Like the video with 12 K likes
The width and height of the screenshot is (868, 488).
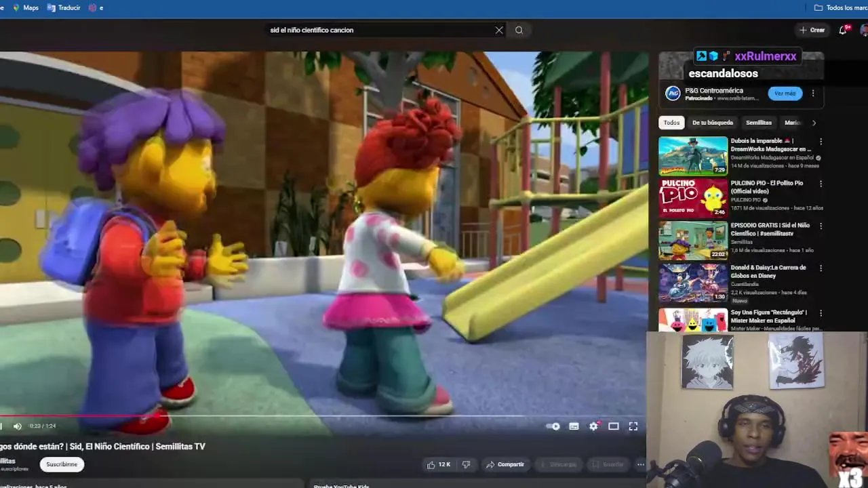[439, 464]
